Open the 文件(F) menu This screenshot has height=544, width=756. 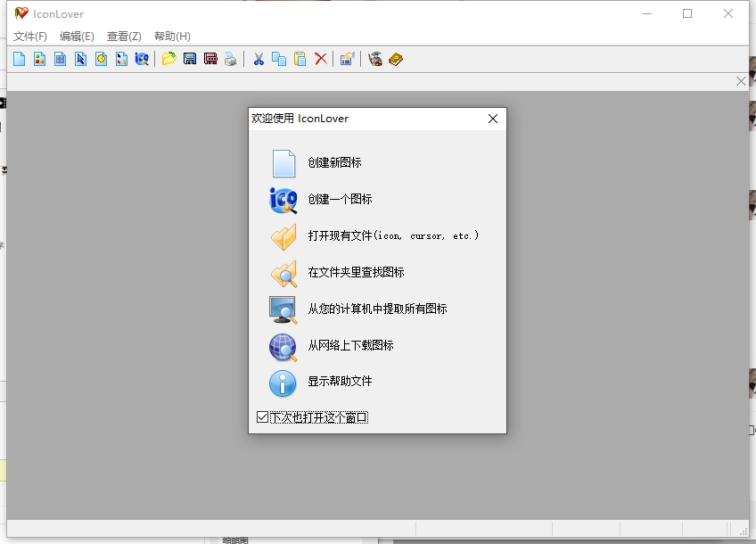click(x=29, y=37)
